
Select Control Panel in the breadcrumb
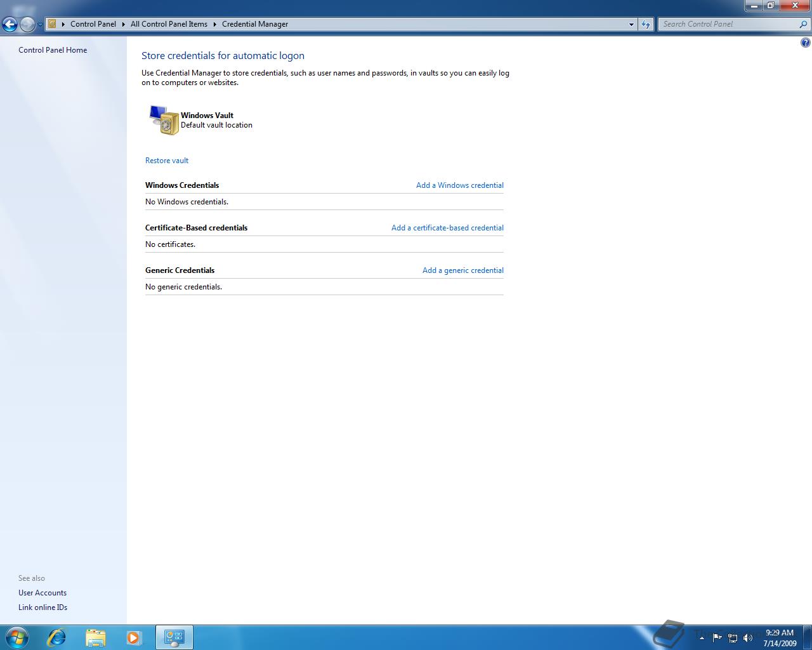(x=93, y=24)
